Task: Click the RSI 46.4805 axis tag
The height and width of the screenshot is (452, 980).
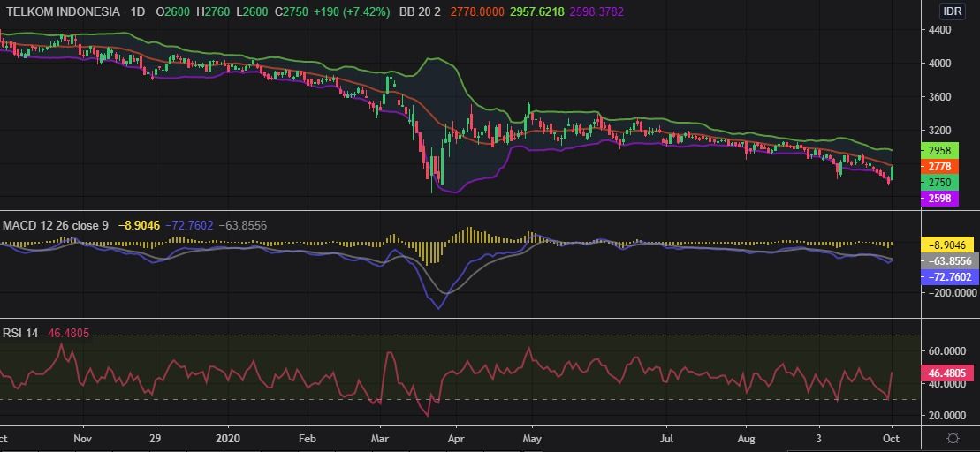Action: (x=946, y=373)
